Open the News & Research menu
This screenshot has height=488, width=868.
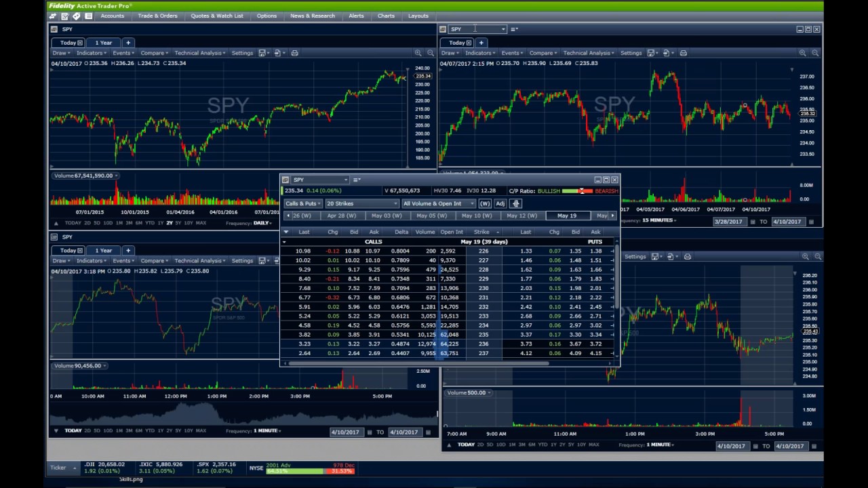(x=313, y=16)
